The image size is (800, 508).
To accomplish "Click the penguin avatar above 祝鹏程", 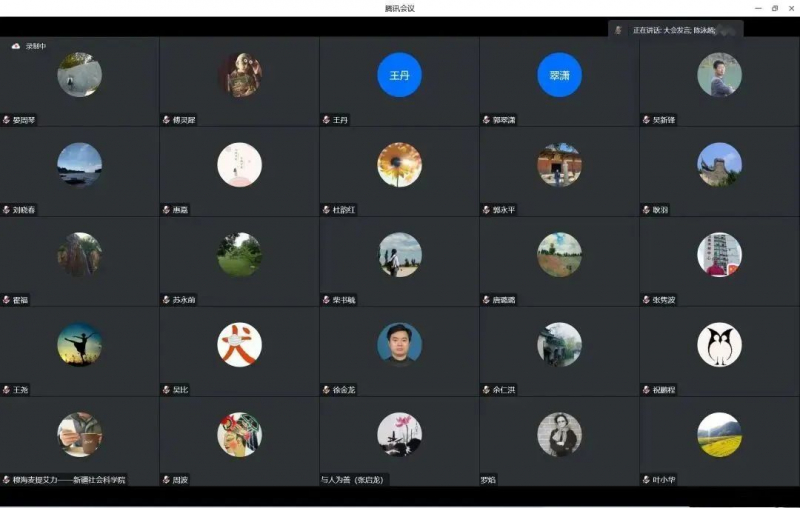I will pyautogui.click(x=719, y=345).
